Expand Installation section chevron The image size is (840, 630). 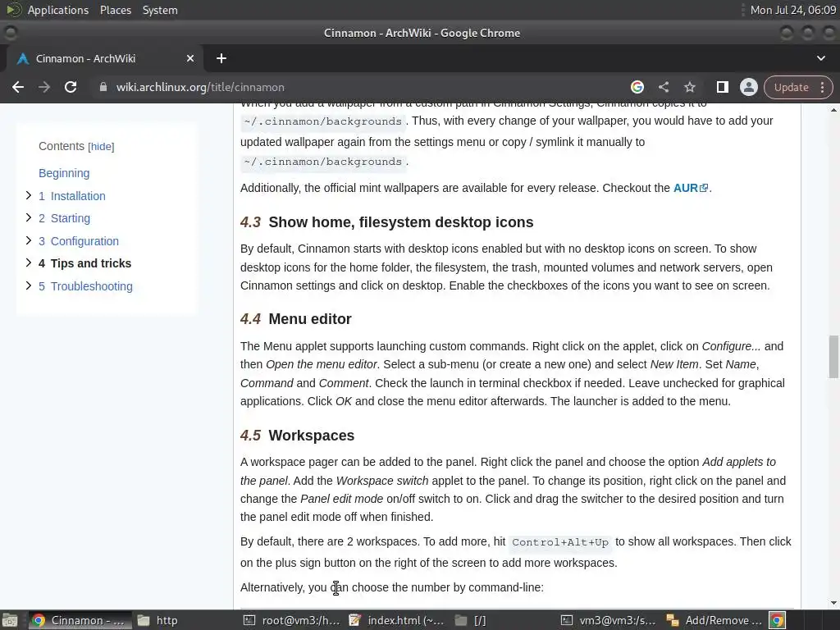(x=29, y=195)
